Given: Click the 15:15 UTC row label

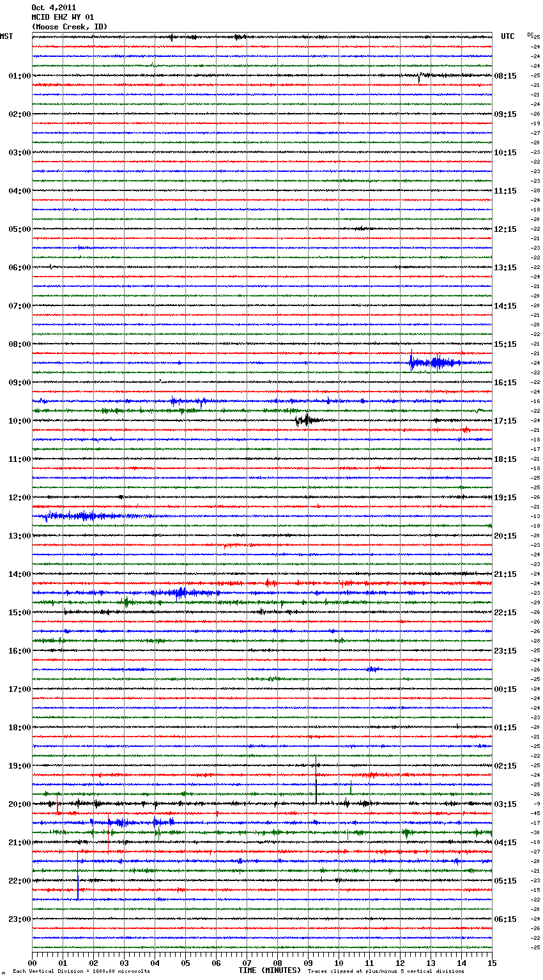Looking at the screenshot, I should click(505, 344).
